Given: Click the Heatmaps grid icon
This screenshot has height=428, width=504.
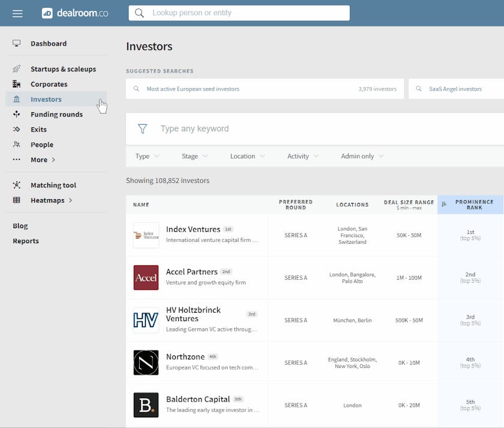Looking at the screenshot, I should 17,200.
